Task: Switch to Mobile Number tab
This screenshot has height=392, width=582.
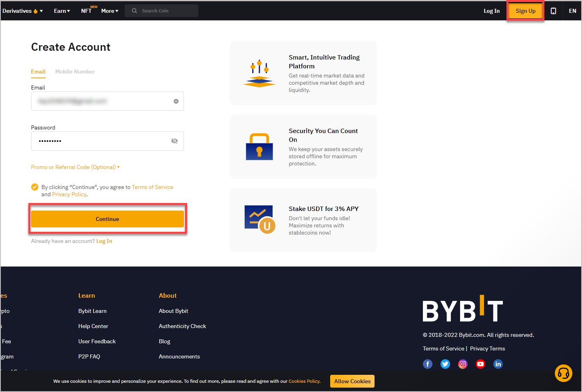Action: [x=75, y=72]
